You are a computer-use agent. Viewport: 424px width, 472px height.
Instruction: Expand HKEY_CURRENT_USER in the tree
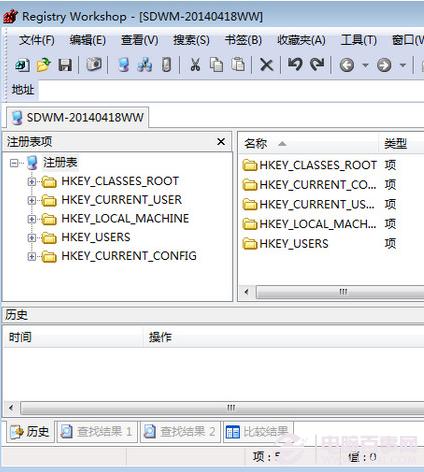(32, 200)
